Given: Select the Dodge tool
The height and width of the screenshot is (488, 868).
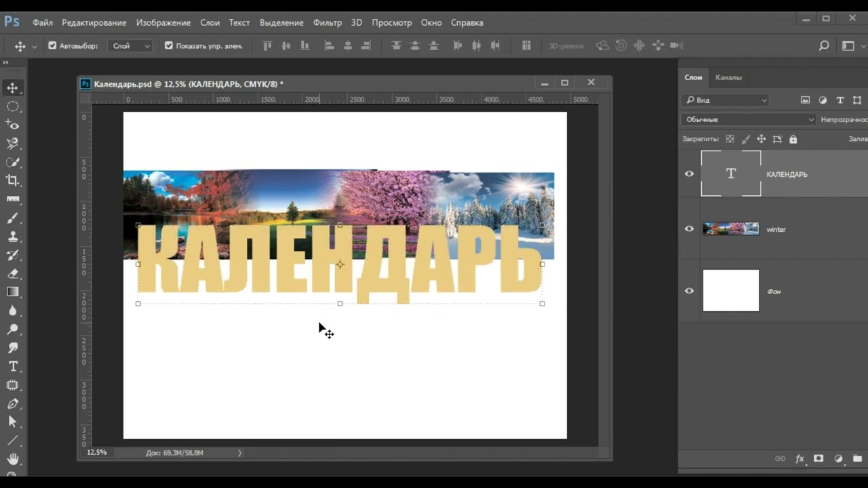Looking at the screenshot, I should tap(13, 329).
